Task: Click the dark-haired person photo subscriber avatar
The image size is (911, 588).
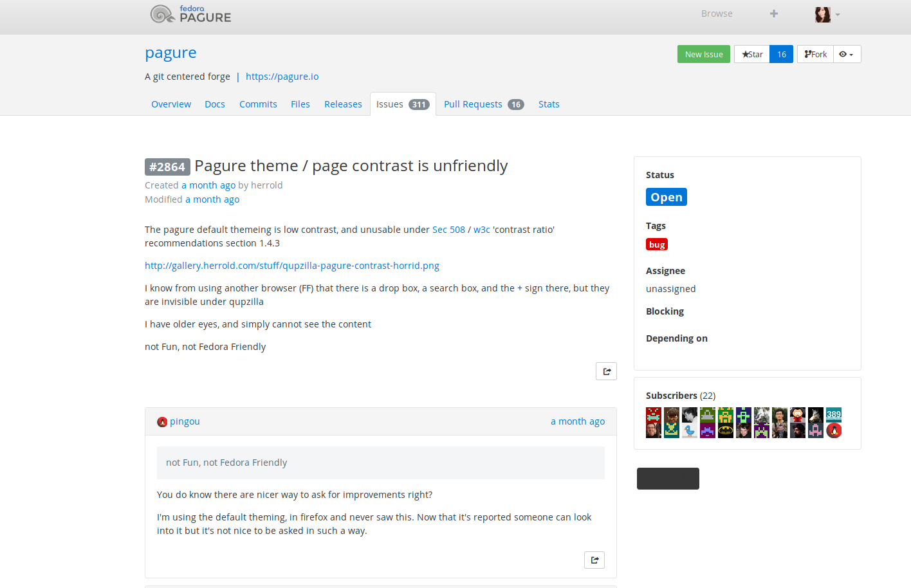Action: (744, 430)
